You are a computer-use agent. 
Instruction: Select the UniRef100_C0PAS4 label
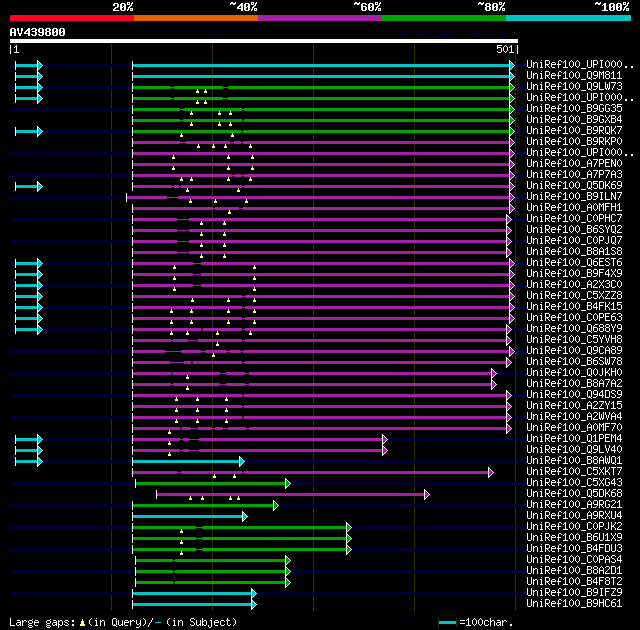point(574,560)
